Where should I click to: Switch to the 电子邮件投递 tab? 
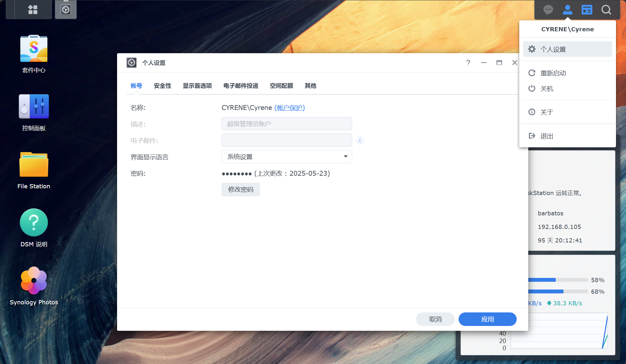[241, 86]
